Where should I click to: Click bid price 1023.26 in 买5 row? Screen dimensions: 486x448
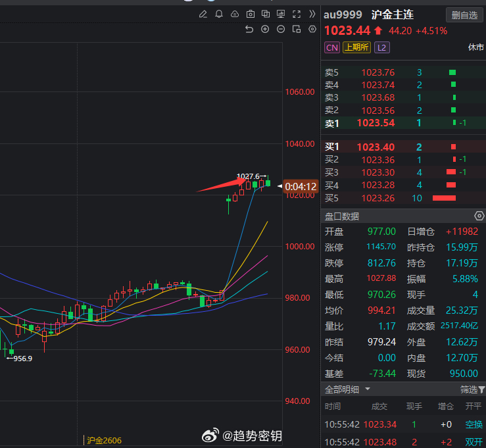click(x=378, y=198)
